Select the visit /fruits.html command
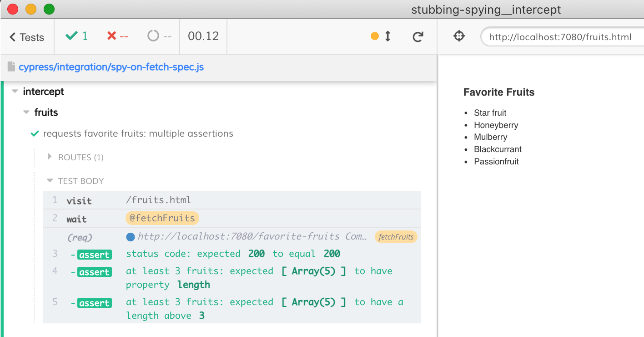Screen dimensions: 644x337 point(232,200)
